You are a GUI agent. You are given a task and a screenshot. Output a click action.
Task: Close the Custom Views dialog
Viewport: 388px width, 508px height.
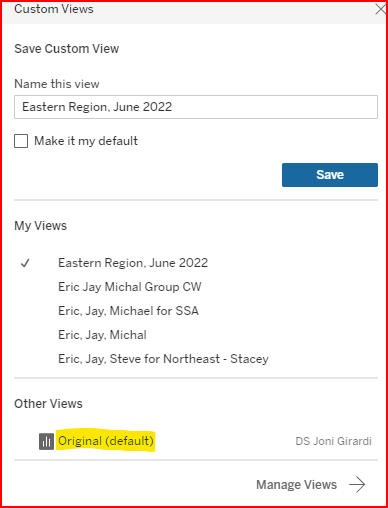[380, 9]
